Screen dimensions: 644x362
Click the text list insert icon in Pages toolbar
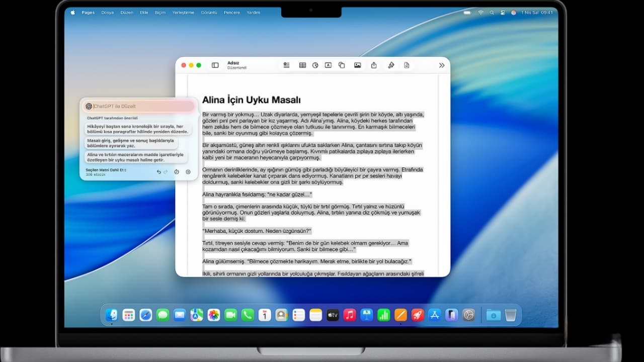(x=286, y=65)
